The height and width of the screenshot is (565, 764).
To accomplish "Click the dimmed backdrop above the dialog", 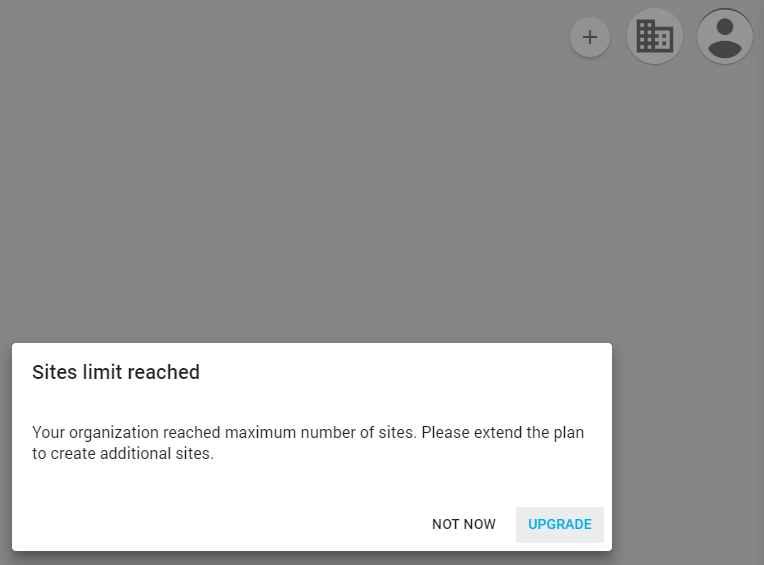I will [x=300, y=180].
